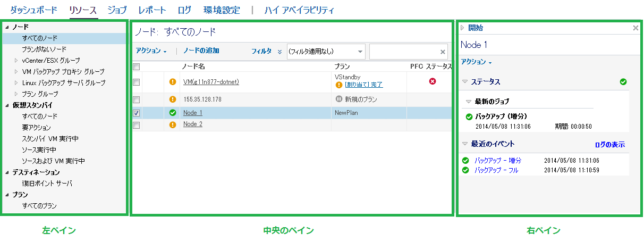Collapse the ステータス section
The image size is (644, 241).
point(465,82)
